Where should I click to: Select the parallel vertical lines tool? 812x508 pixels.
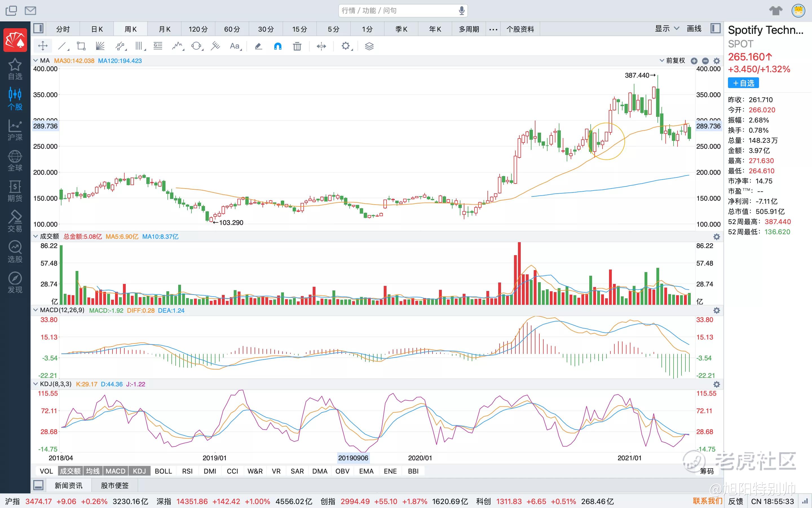[x=140, y=46]
